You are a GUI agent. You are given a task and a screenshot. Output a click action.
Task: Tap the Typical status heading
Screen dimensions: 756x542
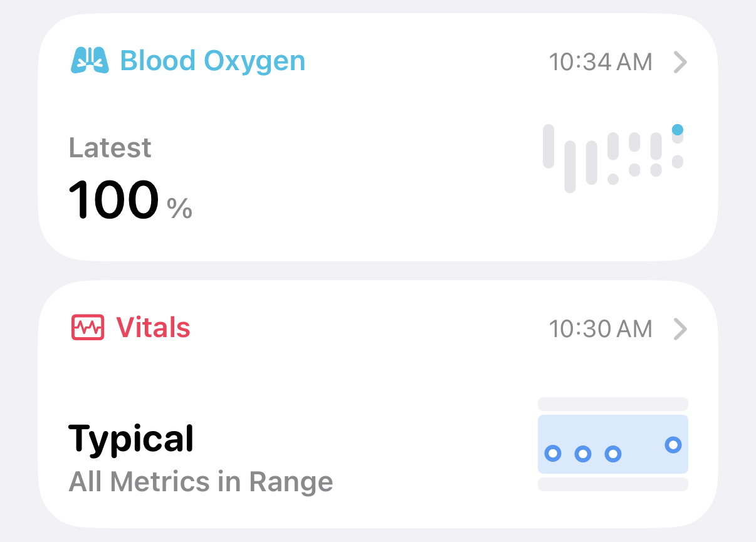(131, 439)
